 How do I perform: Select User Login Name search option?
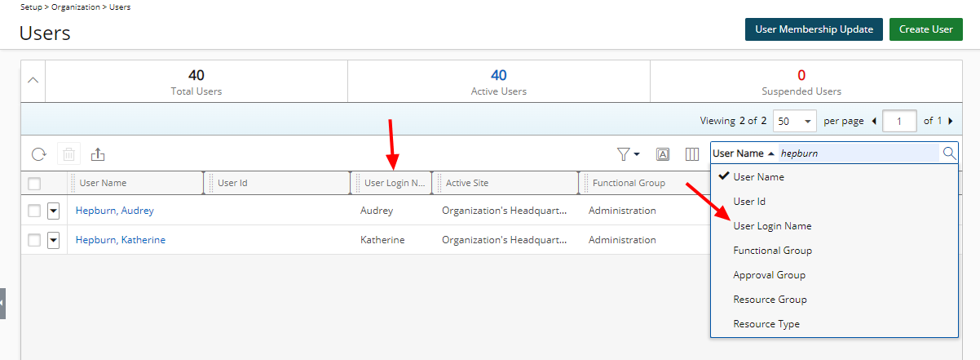pyautogui.click(x=834, y=226)
